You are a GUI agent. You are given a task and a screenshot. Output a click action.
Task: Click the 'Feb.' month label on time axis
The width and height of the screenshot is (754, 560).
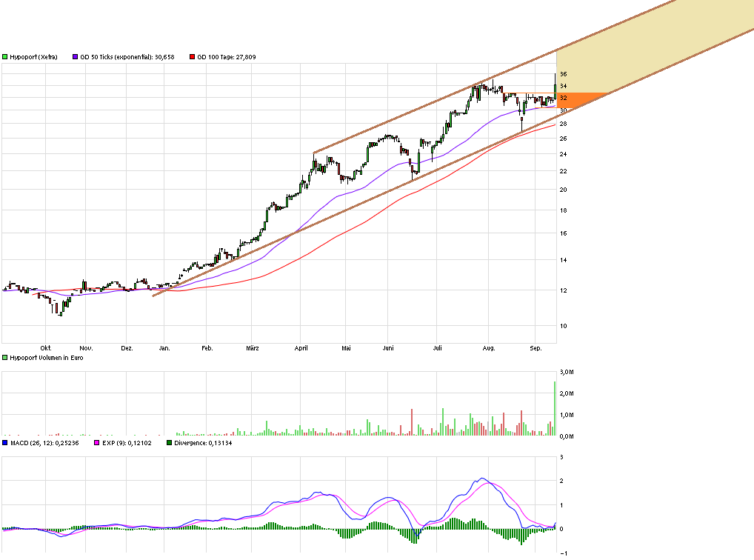click(207, 348)
